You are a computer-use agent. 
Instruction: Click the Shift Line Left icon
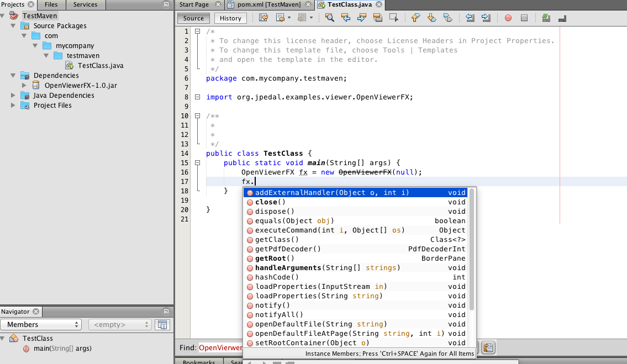(x=470, y=18)
